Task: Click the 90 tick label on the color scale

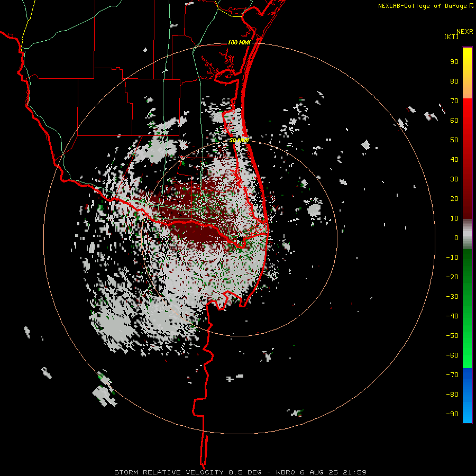Action: pyautogui.click(x=454, y=62)
